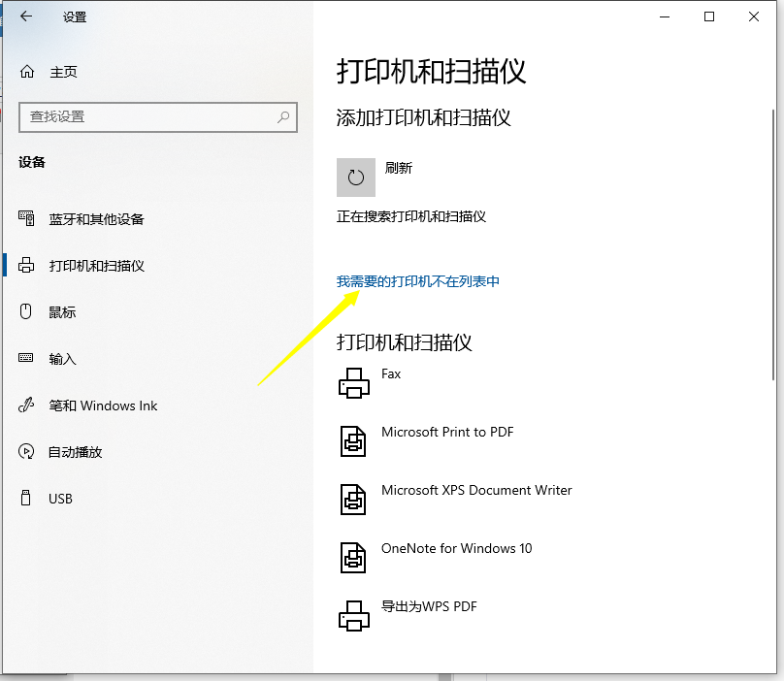Image resolution: width=784 pixels, height=681 pixels.
Task: Focus the 查找设置 search field
Action: 158,117
